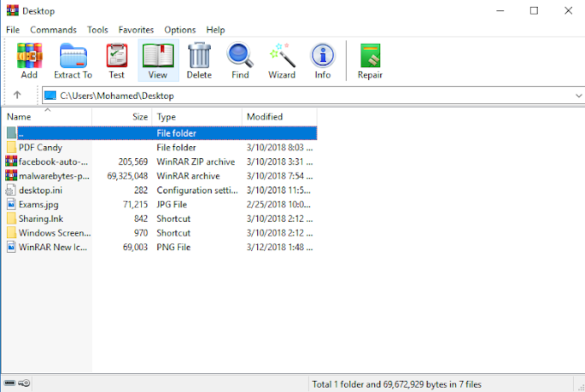This screenshot has width=585, height=392.
Task: Select the 'desktop.ini' file name
Action: (40, 190)
